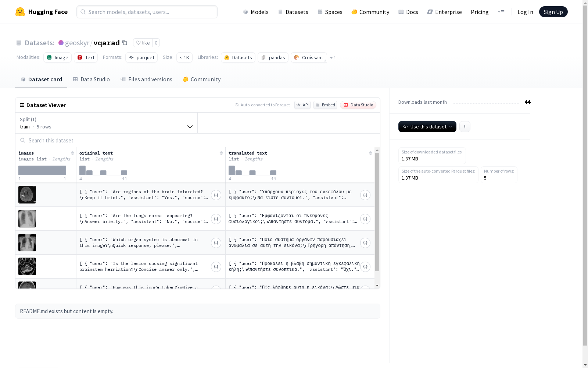Click the dataset viewer vertical scrollbar thumb
Screen dimensions: 588x368
pos(377,212)
